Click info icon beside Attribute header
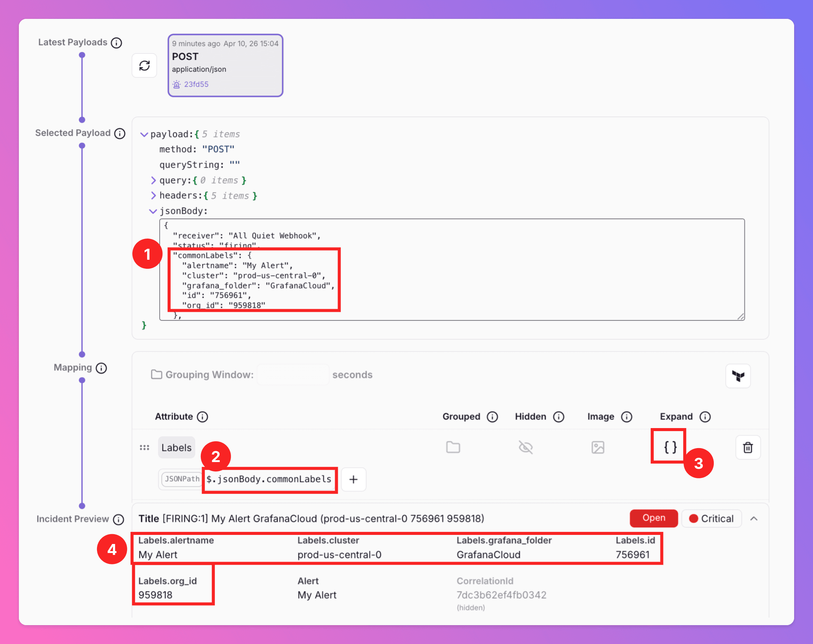 pos(203,417)
